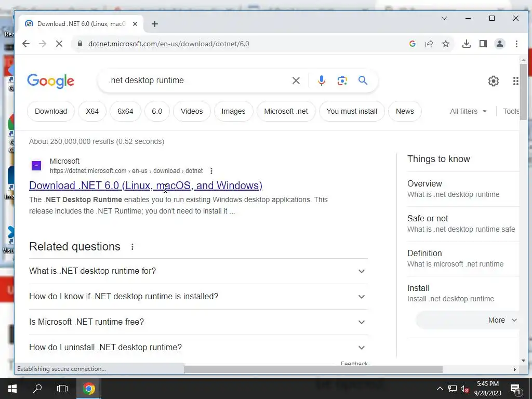Go back to previous page
This screenshot has height=399, width=532.
click(26, 44)
